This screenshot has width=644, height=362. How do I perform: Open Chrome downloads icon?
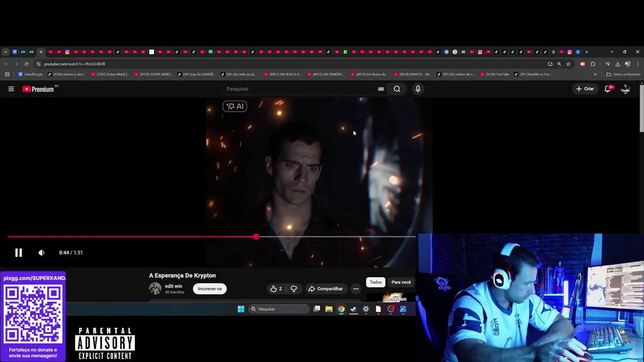pos(617,64)
